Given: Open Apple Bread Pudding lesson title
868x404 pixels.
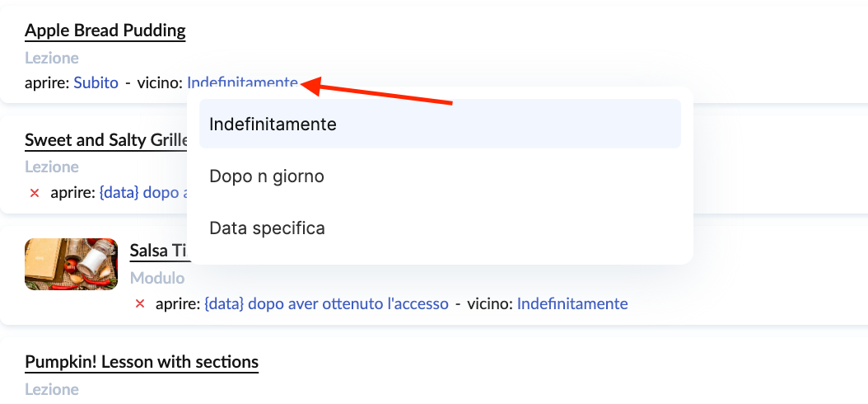Looking at the screenshot, I should pyautogui.click(x=105, y=31).
